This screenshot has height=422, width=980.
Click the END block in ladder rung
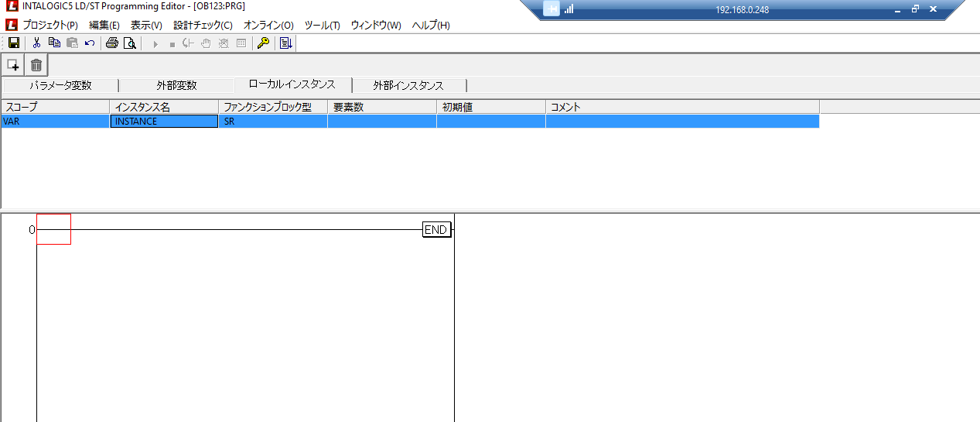[436, 229]
